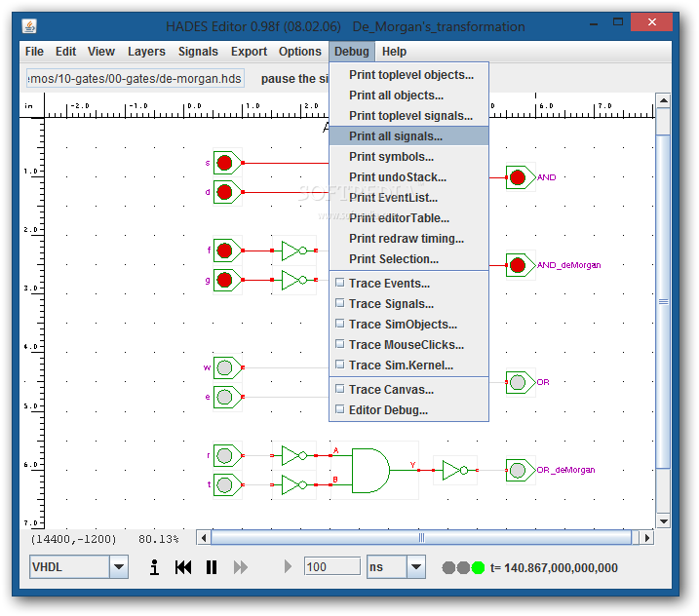Enable the Trace Signals checkbox
This screenshot has height=616, width=699.
339,303
